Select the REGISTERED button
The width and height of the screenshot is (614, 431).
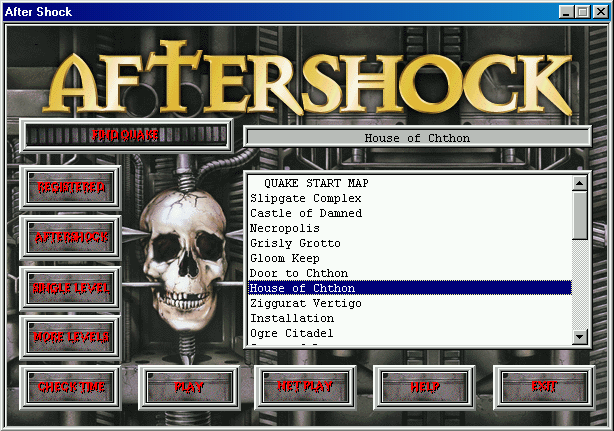point(71,187)
